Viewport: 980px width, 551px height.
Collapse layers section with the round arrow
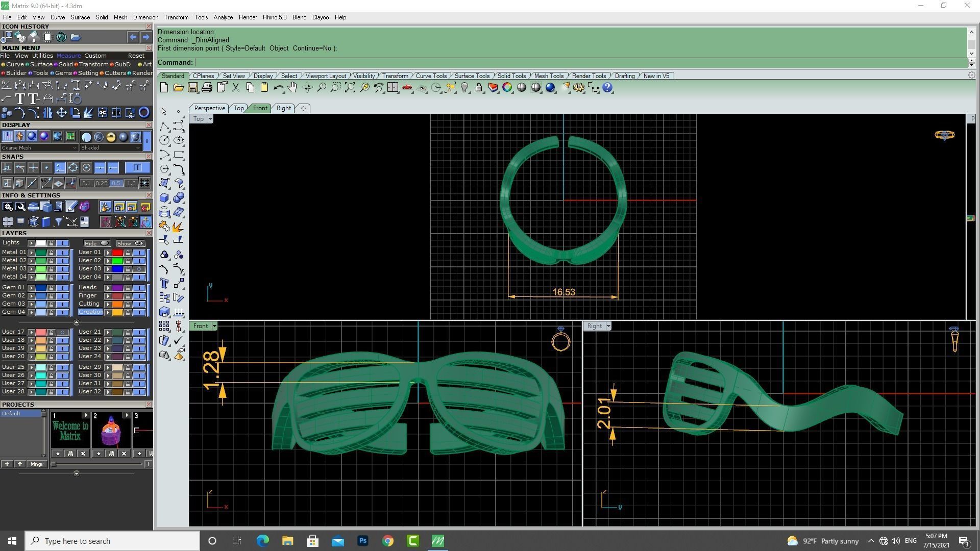click(x=77, y=322)
